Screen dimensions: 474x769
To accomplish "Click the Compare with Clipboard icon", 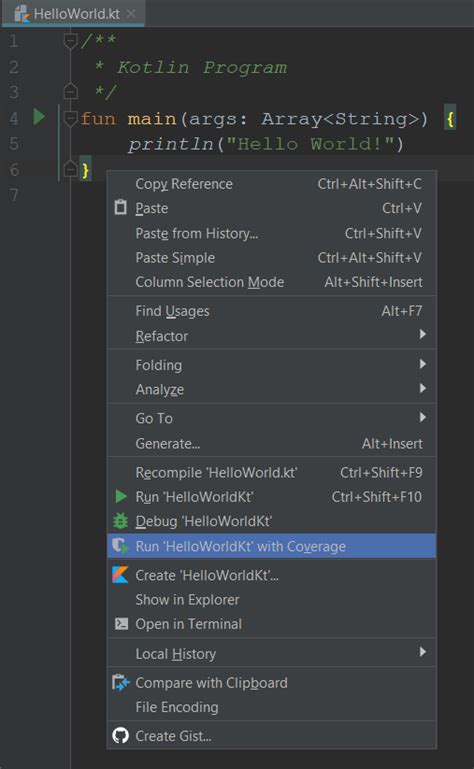I will 120,682.
